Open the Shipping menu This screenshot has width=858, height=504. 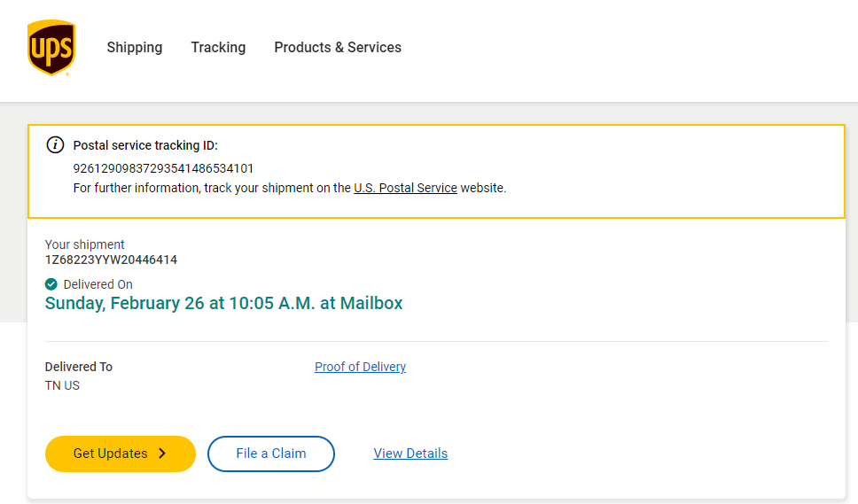click(x=135, y=48)
